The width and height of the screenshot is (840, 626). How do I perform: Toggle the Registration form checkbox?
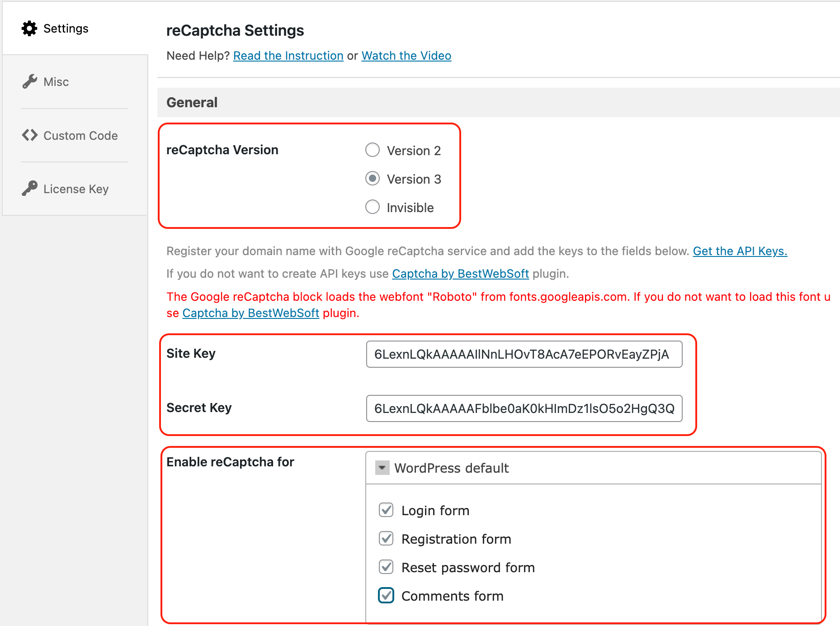386,539
